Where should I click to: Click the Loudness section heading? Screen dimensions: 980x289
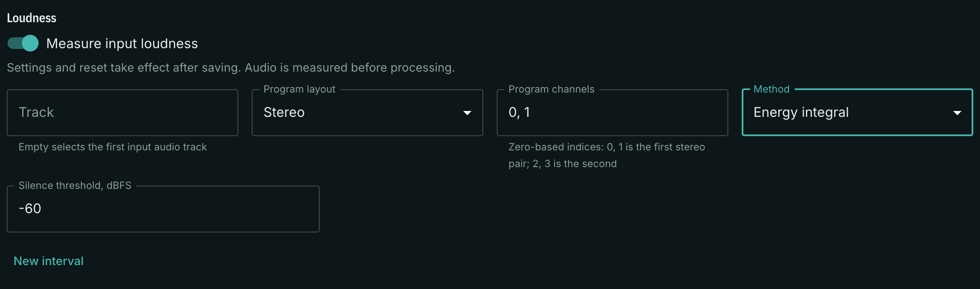pyautogui.click(x=31, y=18)
